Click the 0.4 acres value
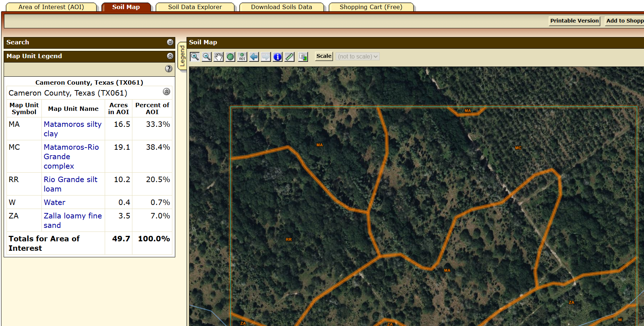 tap(124, 202)
